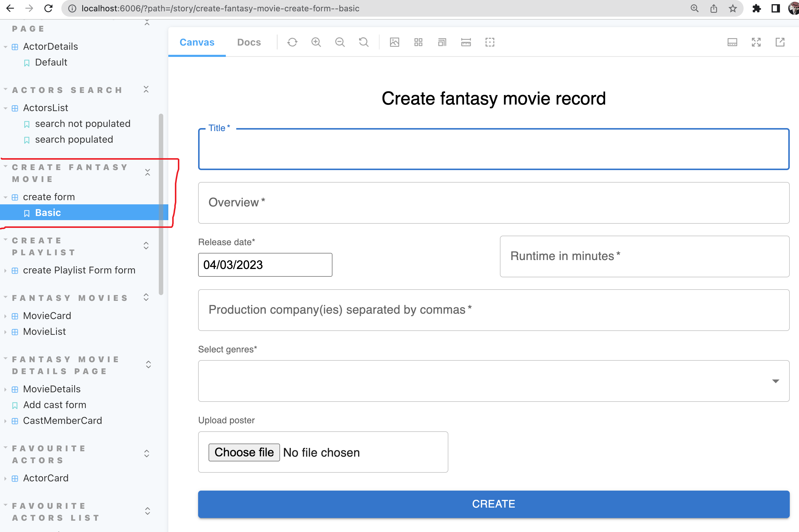This screenshot has height=532, width=799.
Task: Switch to the Docs tab
Action: point(249,42)
